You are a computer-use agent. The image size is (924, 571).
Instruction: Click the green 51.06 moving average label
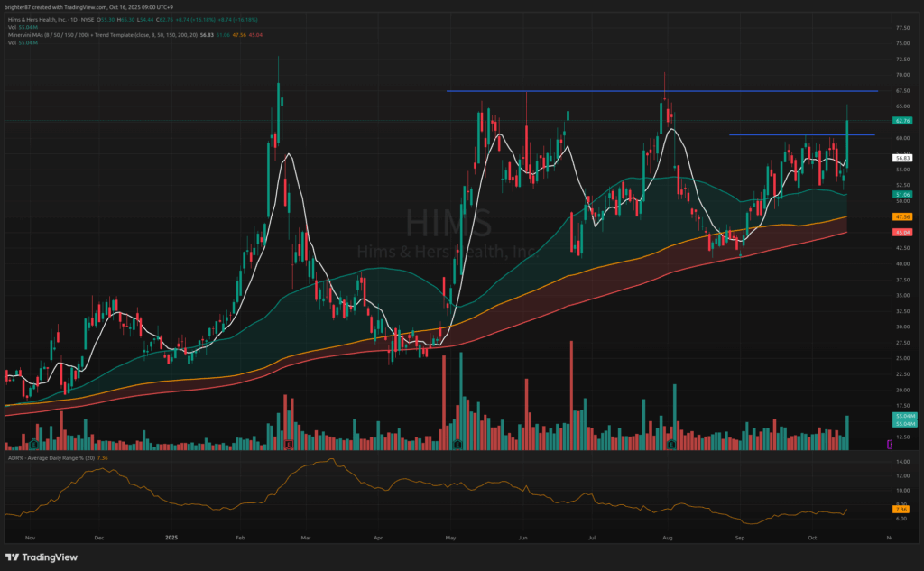pyautogui.click(x=901, y=194)
